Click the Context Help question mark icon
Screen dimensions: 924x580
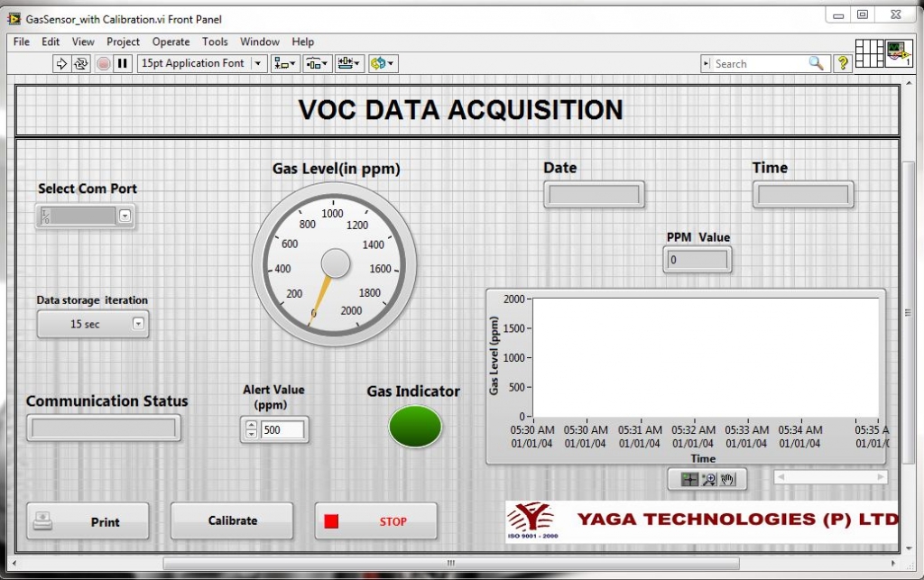tap(843, 63)
